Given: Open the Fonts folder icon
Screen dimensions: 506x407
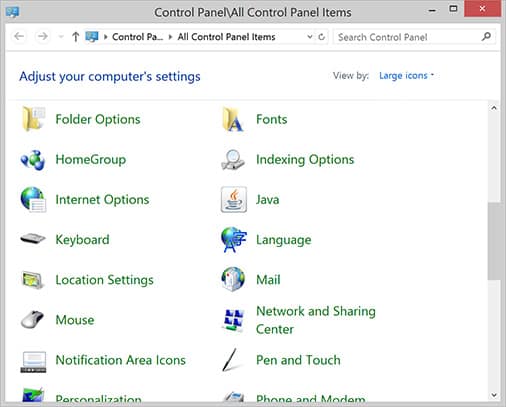Looking at the screenshot, I should pyautogui.click(x=233, y=119).
